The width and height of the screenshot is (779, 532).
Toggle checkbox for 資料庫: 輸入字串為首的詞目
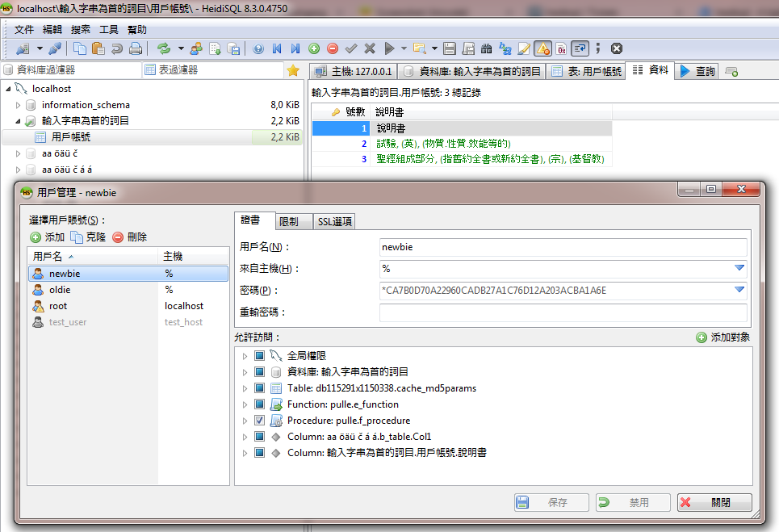[259, 371]
